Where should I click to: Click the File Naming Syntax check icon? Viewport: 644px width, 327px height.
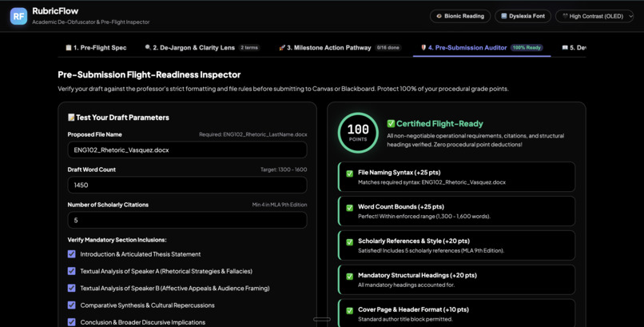point(349,173)
